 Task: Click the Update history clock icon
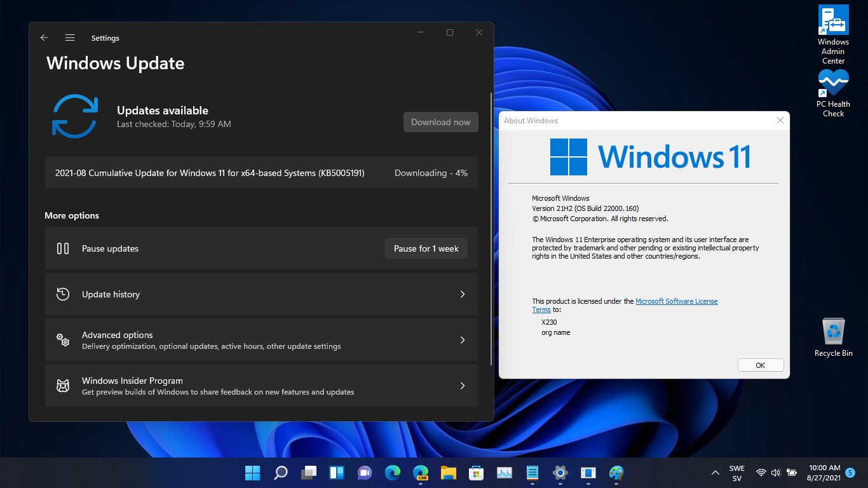coord(62,294)
